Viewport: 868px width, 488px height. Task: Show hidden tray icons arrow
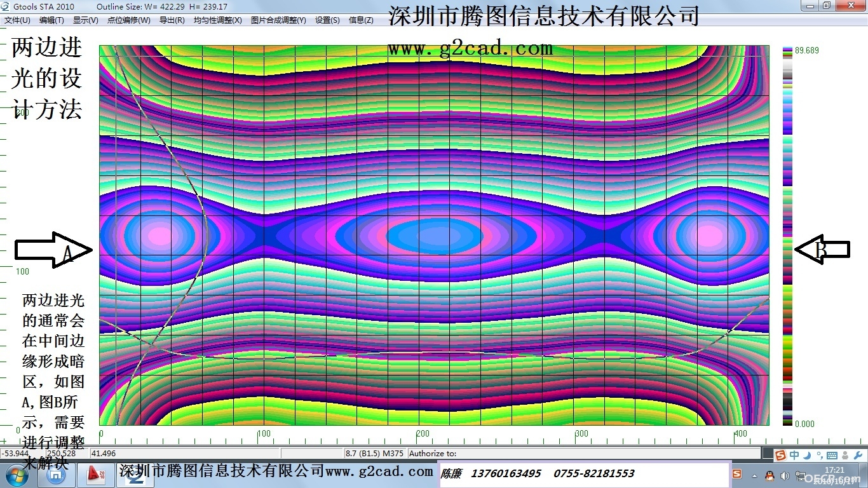point(754,475)
